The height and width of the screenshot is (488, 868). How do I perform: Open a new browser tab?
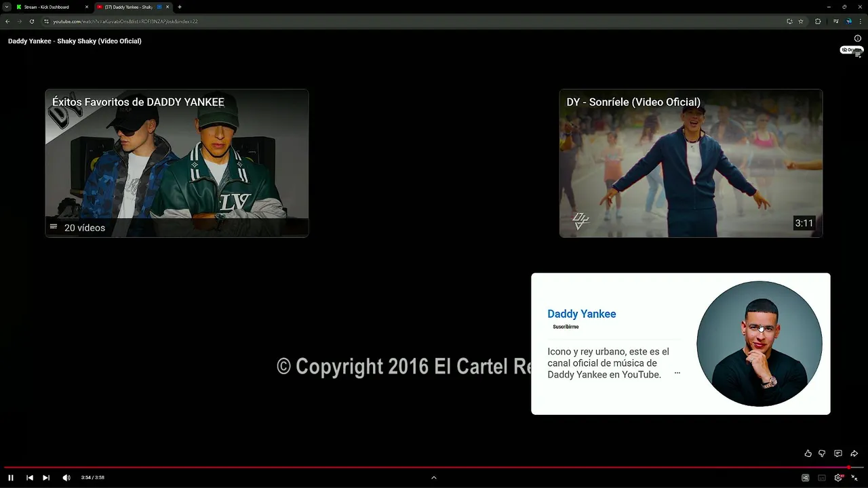pos(180,7)
